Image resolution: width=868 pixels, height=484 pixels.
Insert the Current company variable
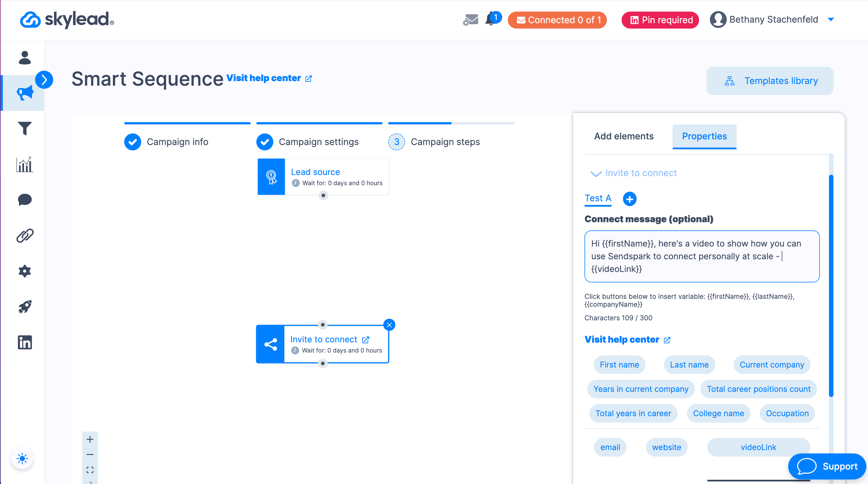(772, 365)
